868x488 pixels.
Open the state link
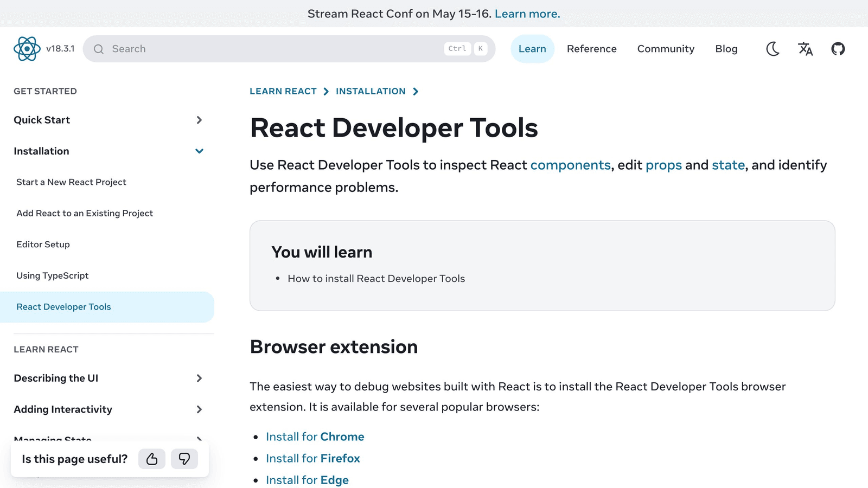(x=729, y=165)
